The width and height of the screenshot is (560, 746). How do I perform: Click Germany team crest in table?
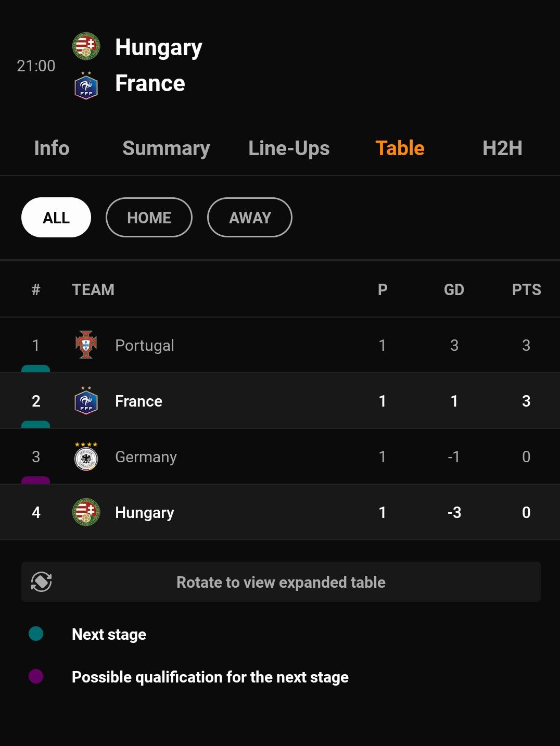click(86, 457)
